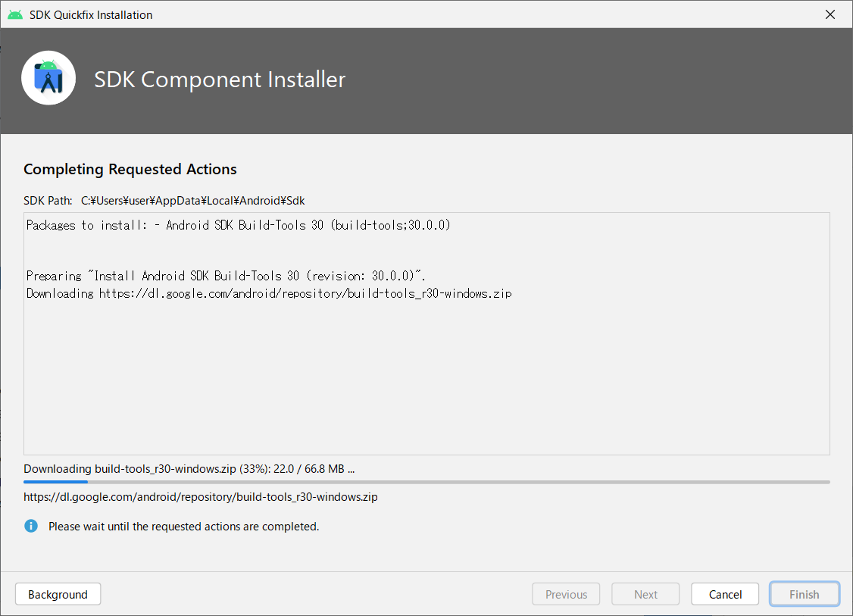The width and height of the screenshot is (853, 616).
Task: Click the disabled Next button
Action: coord(645,593)
